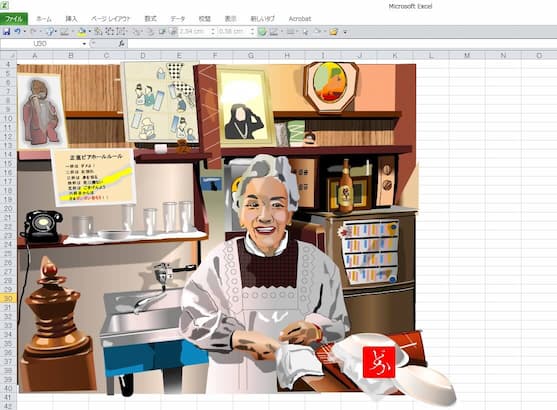The image size is (557, 410).
Task: Select the black rotary telephone shape
Action: click(42, 226)
